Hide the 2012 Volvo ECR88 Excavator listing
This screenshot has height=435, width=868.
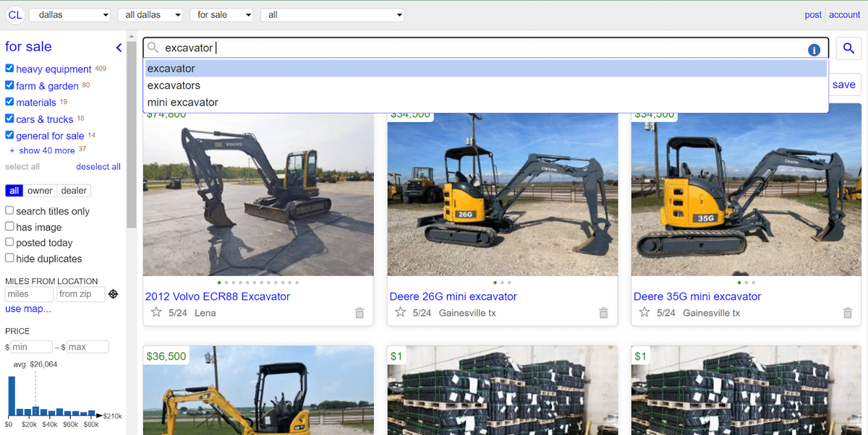point(359,313)
